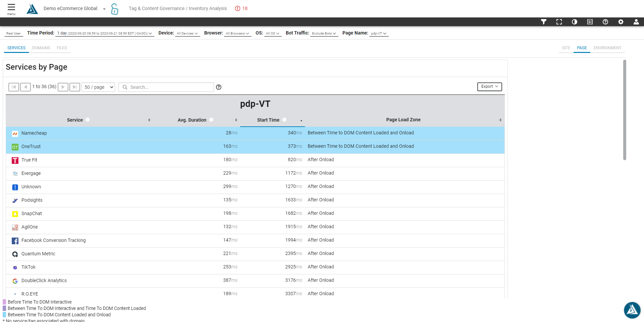Open the floating Blue Triangle chat button

[632, 310]
